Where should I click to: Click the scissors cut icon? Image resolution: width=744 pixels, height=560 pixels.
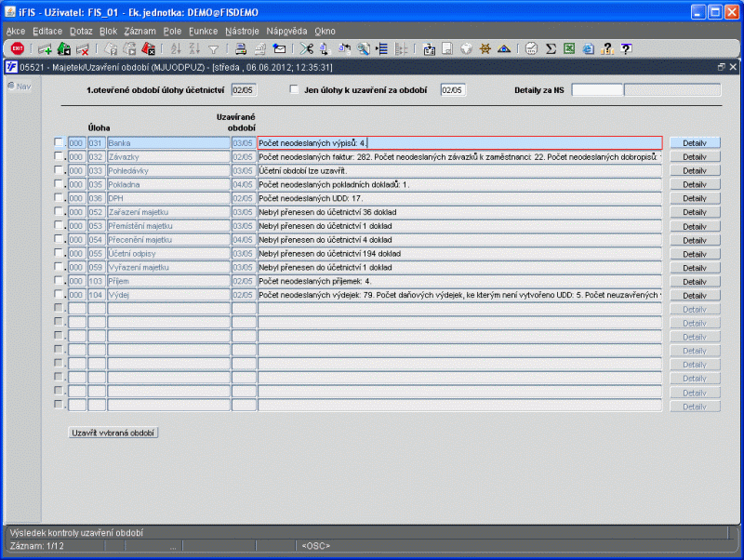coord(307,48)
